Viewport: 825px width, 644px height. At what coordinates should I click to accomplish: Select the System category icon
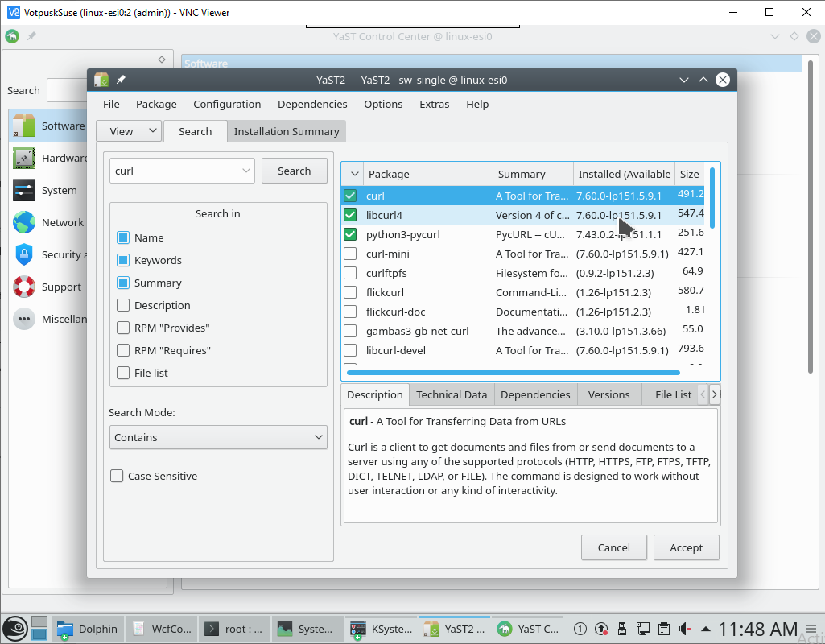(x=24, y=191)
